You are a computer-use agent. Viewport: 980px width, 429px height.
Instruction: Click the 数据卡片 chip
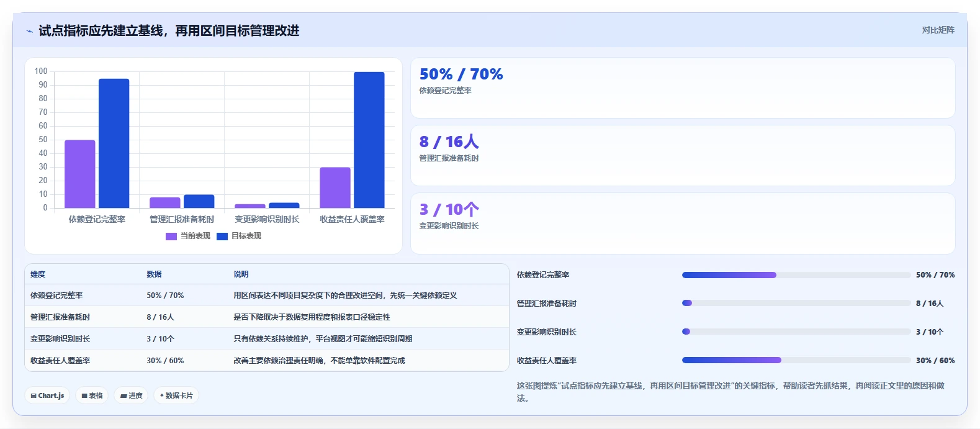[176, 395]
